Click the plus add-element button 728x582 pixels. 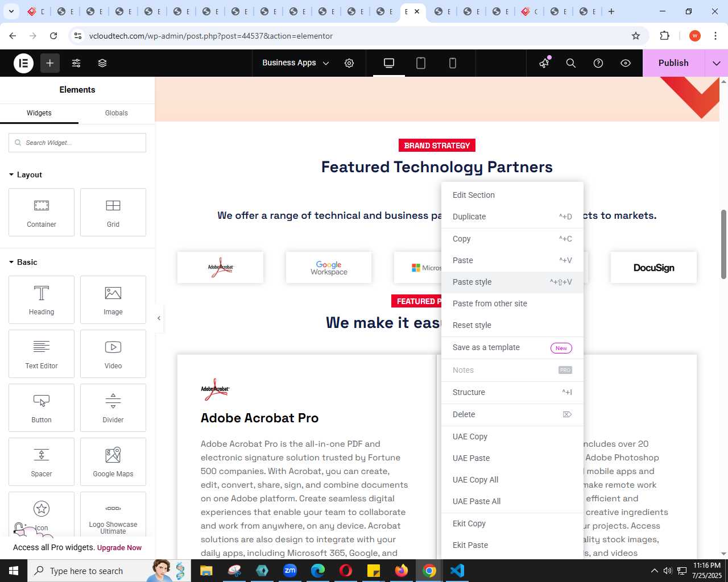50,63
